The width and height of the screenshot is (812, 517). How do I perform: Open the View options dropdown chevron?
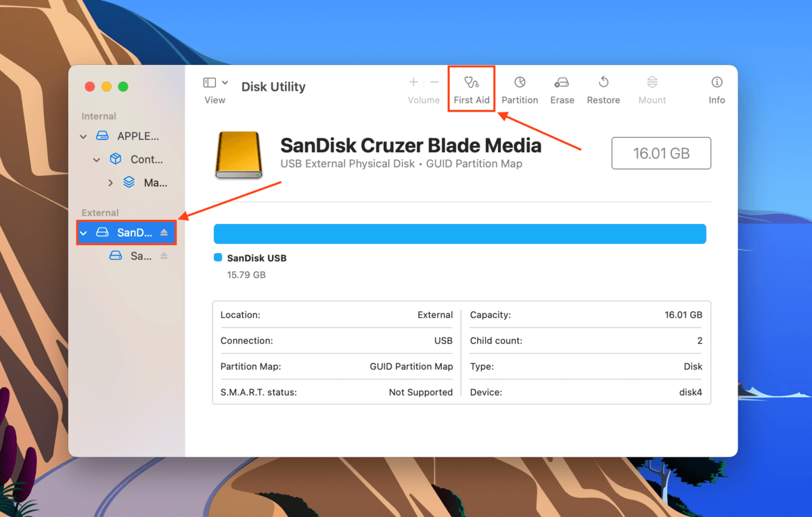[225, 83]
